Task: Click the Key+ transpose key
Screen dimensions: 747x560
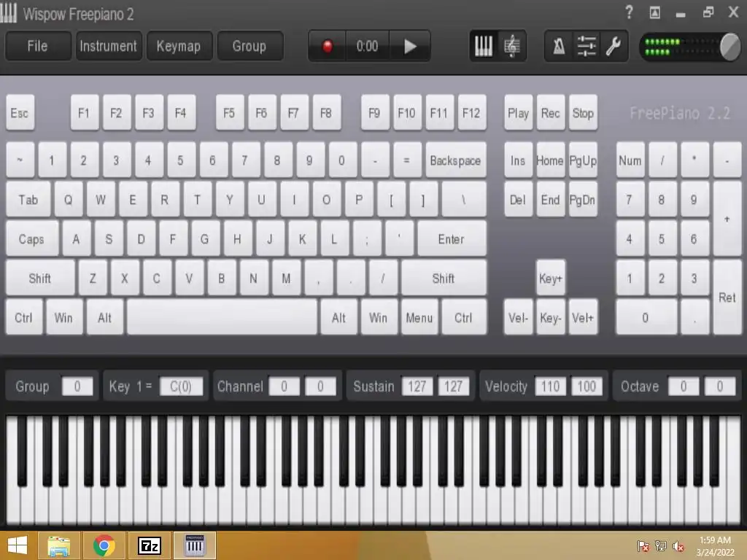Action: [x=550, y=278]
